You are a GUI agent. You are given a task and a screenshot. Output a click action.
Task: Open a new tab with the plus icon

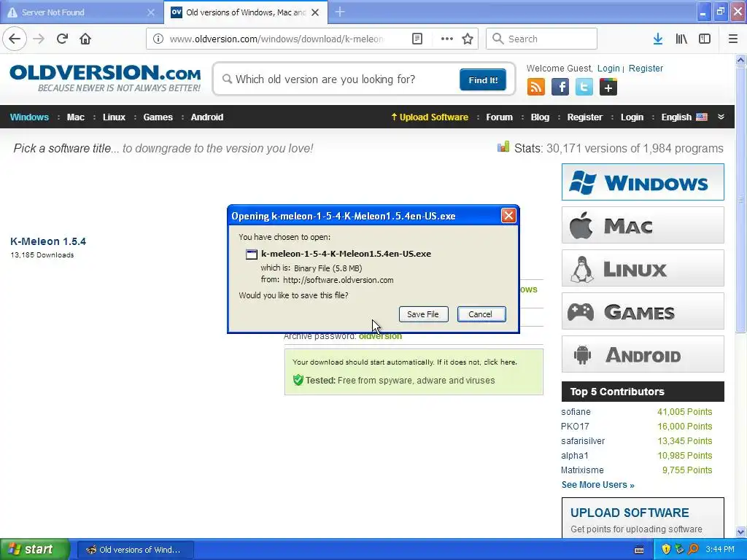coord(340,12)
